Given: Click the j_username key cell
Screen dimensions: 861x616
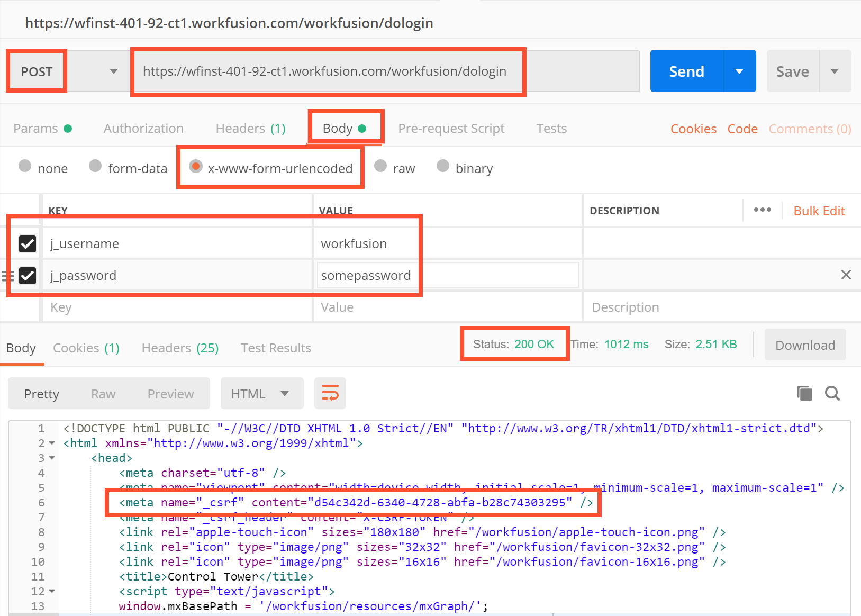Looking at the screenshot, I should click(x=177, y=243).
